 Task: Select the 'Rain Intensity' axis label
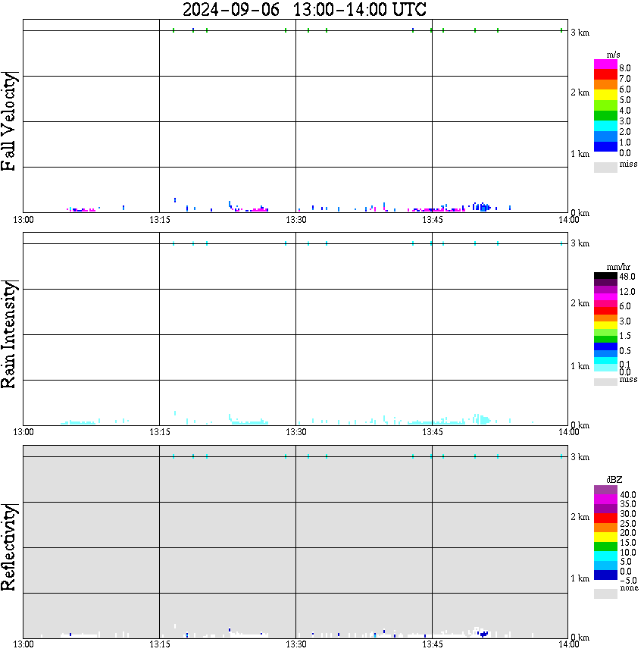(9, 334)
